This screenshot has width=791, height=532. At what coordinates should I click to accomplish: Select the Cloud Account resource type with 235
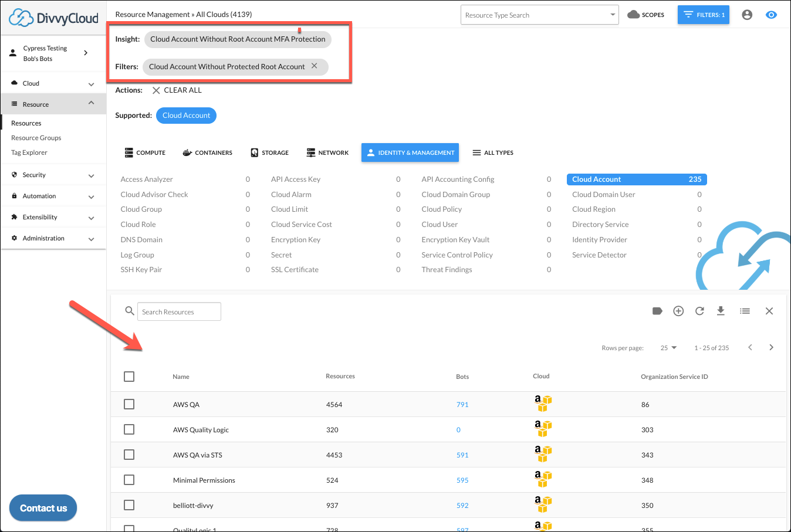coord(637,179)
